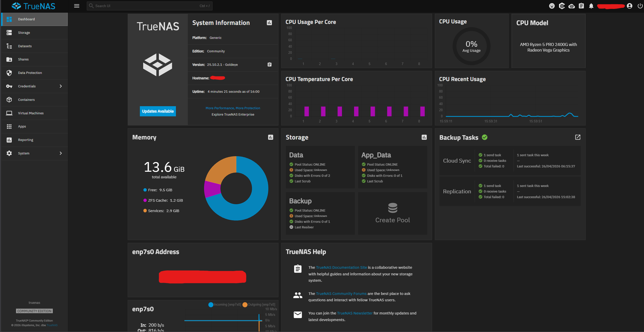Click the COMMUNITY EDITION badge

(x=35, y=311)
